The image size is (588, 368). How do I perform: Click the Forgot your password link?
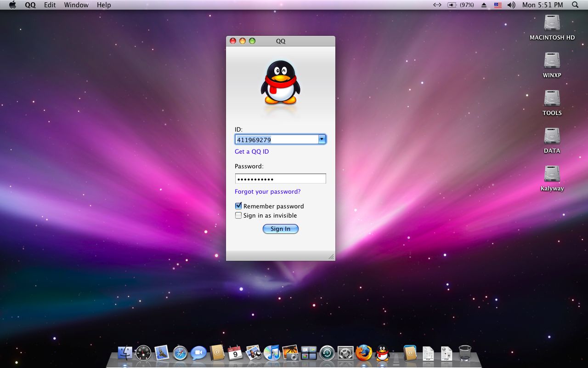click(267, 191)
